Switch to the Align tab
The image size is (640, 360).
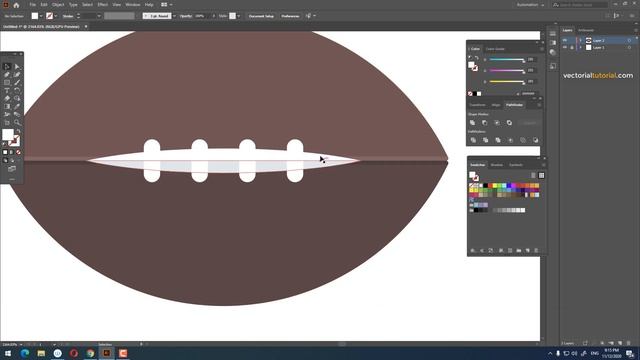click(x=496, y=105)
